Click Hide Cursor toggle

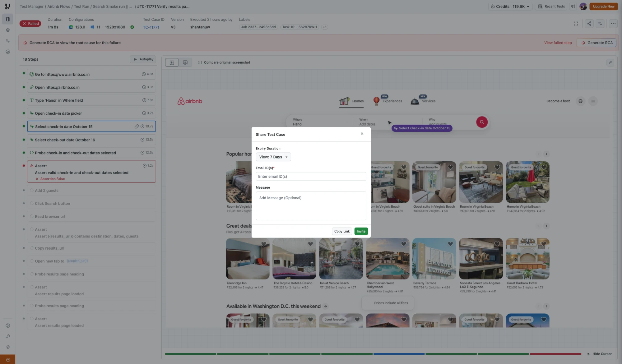(599, 354)
